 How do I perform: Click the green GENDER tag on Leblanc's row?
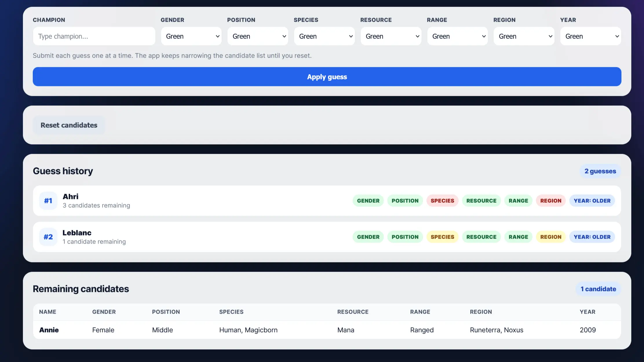368,237
